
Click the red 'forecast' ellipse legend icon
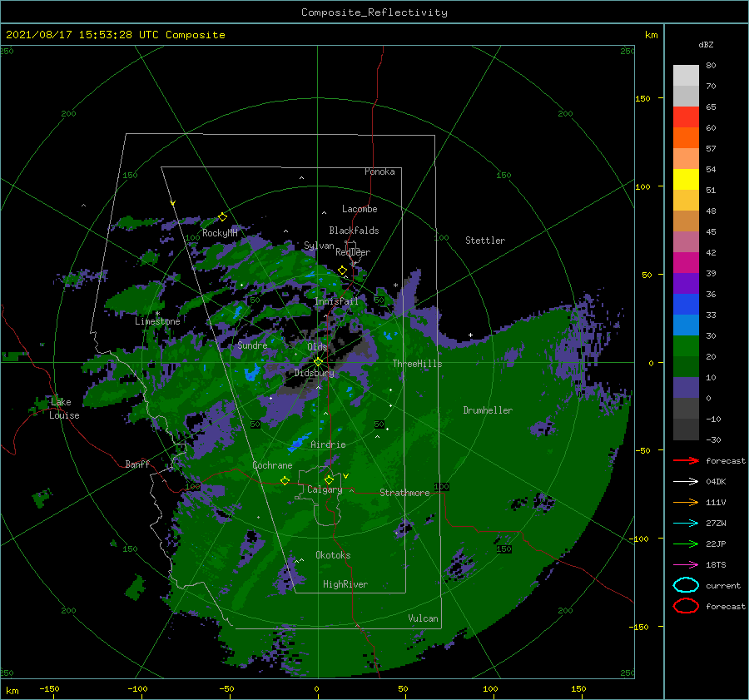click(686, 606)
